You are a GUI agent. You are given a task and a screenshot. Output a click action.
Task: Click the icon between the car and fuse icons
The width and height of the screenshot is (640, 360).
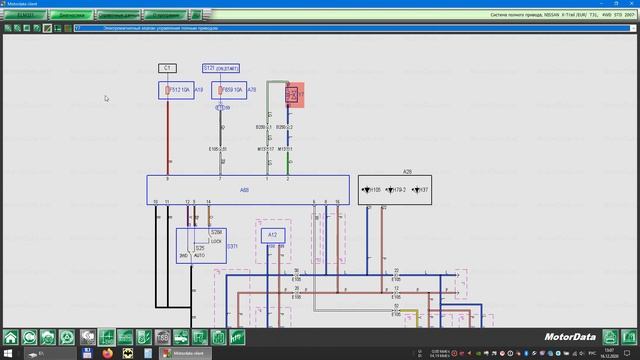(x=200, y=338)
